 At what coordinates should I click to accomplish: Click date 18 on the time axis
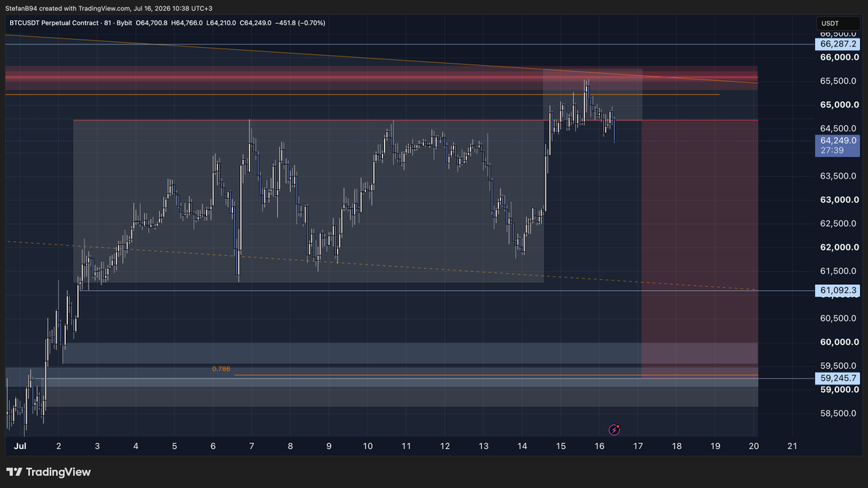676,447
